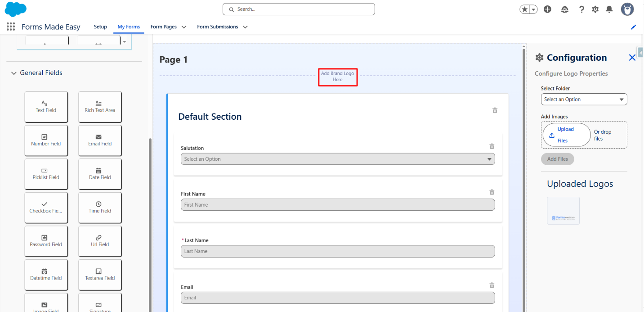The width and height of the screenshot is (644, 312).
Task: Click the Upload Files button
Action: (566, 135)
